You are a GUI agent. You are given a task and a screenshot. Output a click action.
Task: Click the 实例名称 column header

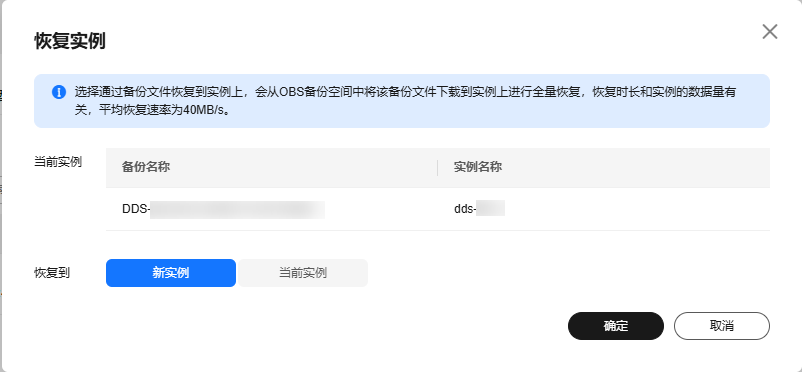coord(478,167)
